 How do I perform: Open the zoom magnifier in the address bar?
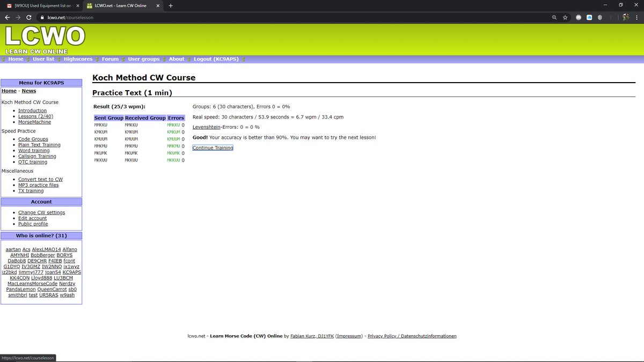click(x=554, y=17)
